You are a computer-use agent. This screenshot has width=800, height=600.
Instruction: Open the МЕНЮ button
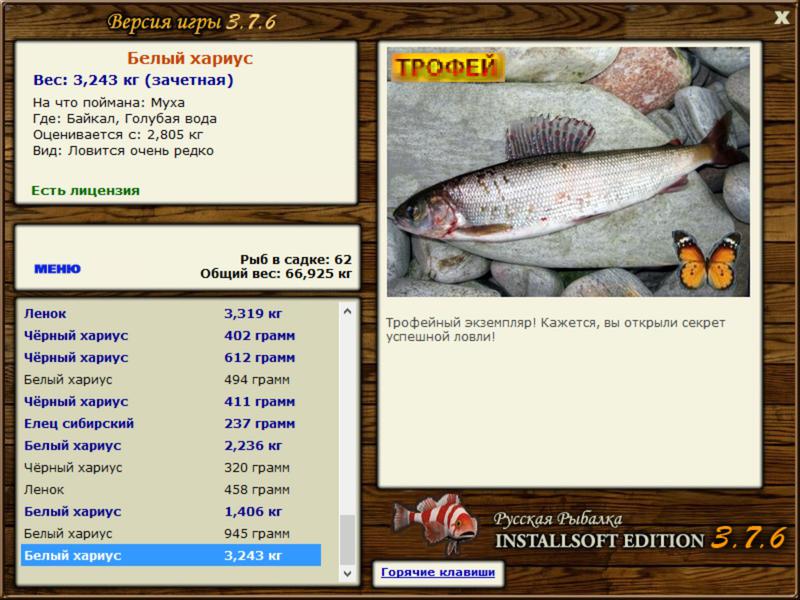coord(57,269)
